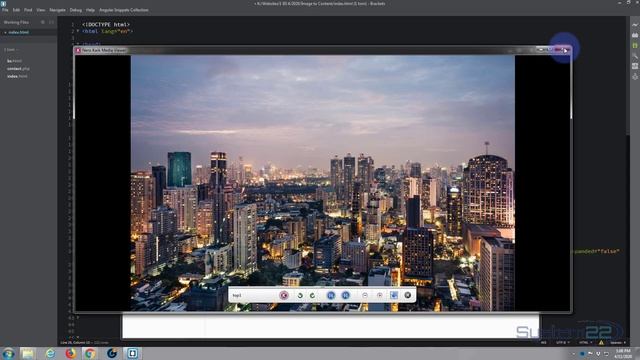
Task: Open index.html in the project tree
Action: click(17, 76)
